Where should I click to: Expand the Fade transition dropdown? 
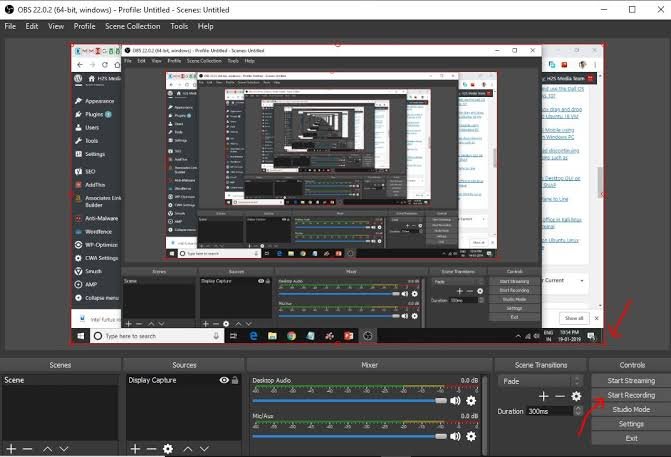(x=577, y=381)
